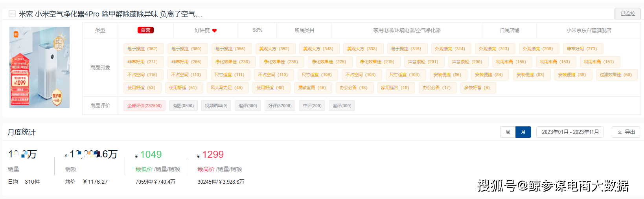
Task: Select the 美观大方 (348) impression tag
Action: pos(318,49)
